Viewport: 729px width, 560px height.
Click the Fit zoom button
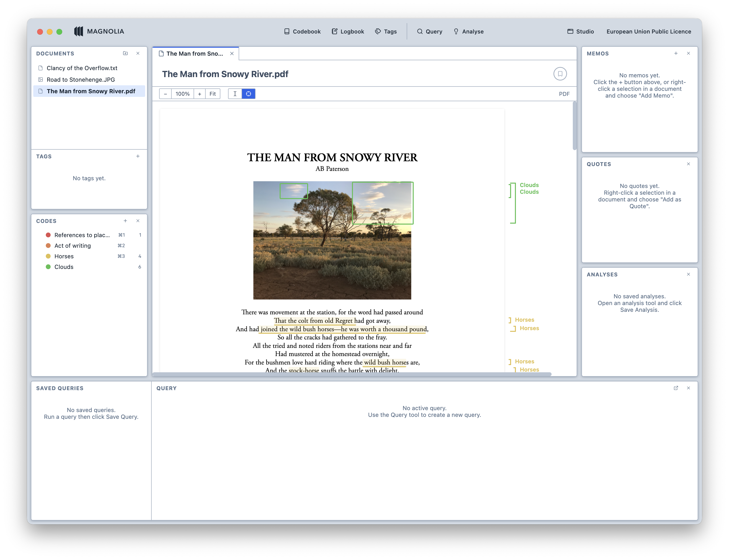pyautogui.click(x=212, y=94)
